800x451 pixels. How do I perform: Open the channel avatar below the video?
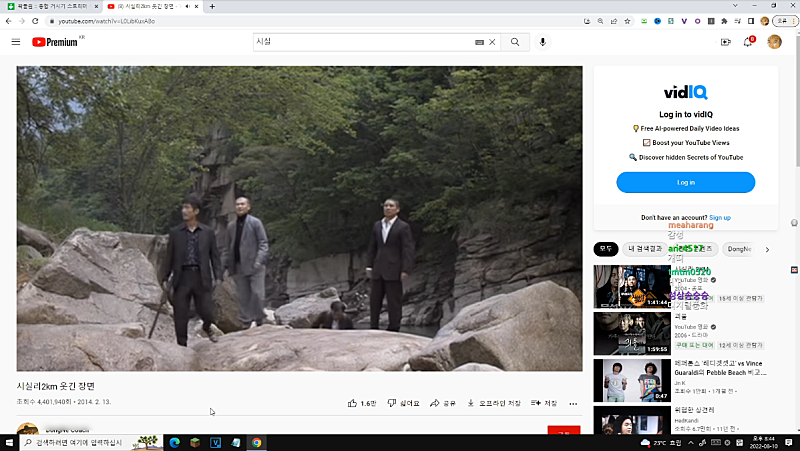[x=28, y=429]
